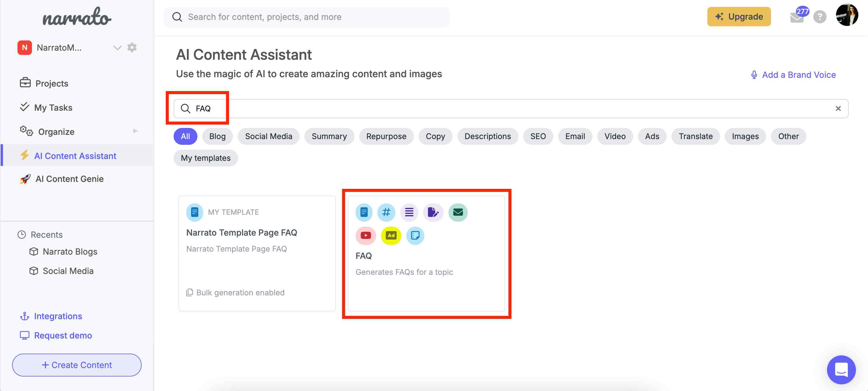The image size is (868, 391).
Task: Open the Projects briefcase item
Action: (x=44, y=83)
